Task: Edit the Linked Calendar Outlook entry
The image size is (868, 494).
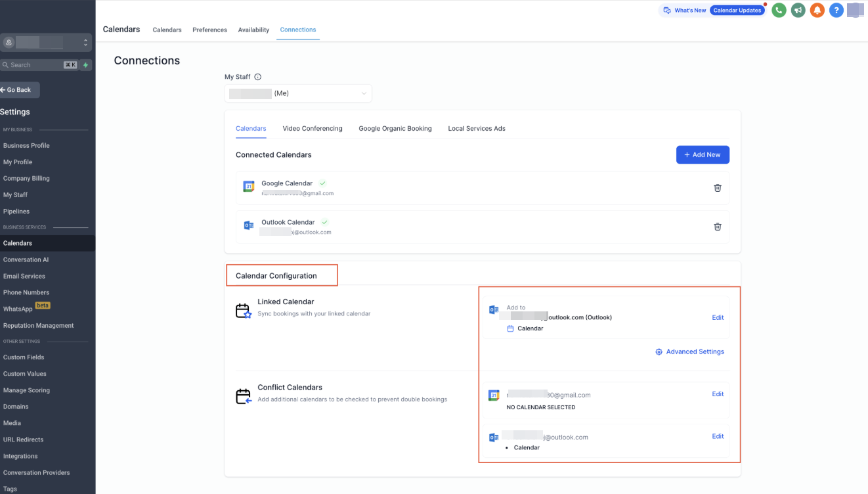Action: click(x=718, y=318)
